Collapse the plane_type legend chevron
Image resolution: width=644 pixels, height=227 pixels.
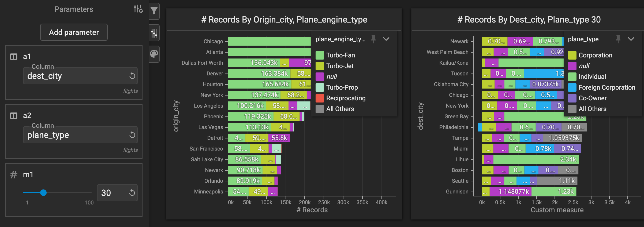pyautogui.click(x=631, y=39)
